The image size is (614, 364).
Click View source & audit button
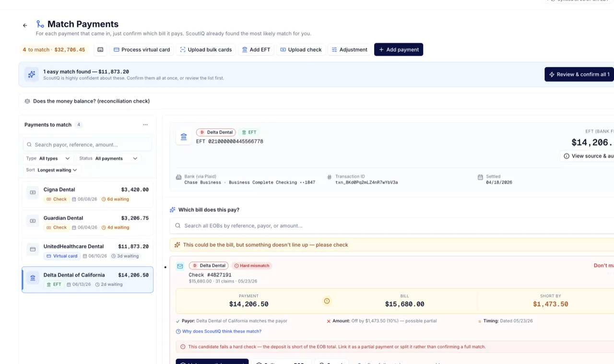(x=587, y=156)
